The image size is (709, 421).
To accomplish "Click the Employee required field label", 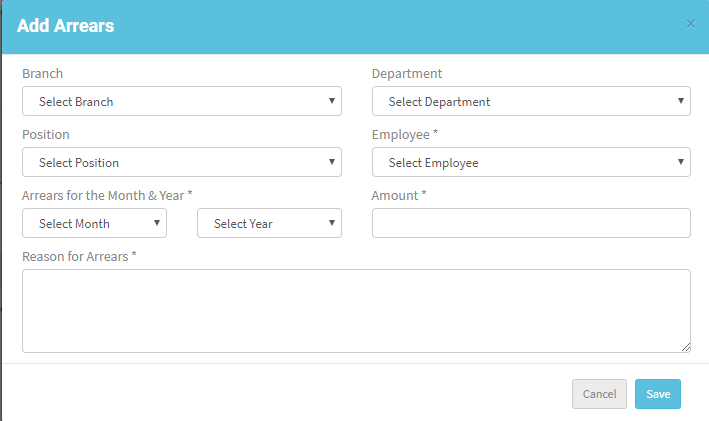I will coord(405,135).
